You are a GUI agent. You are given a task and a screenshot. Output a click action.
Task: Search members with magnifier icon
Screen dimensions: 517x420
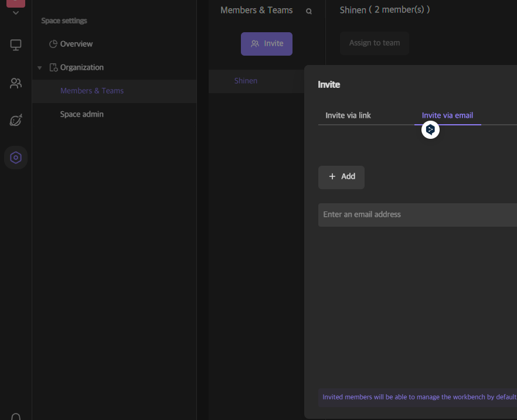pyautogui.click(x=308, y=11)
